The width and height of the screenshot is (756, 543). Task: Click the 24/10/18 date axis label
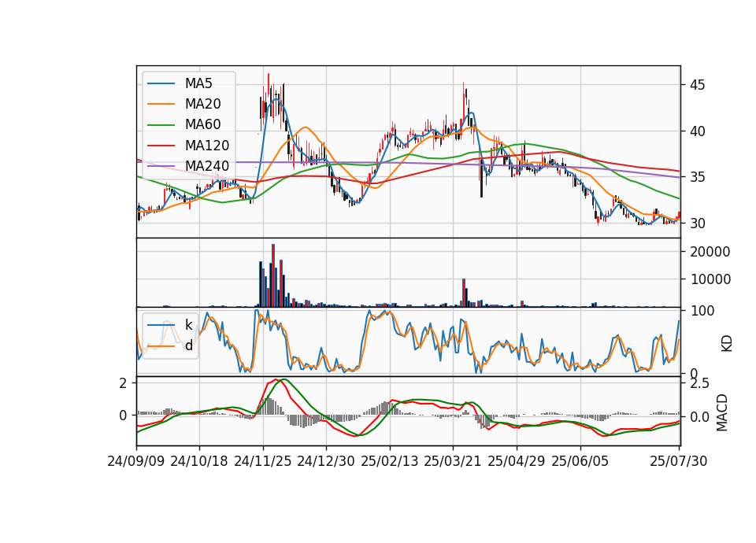point(199,461)
